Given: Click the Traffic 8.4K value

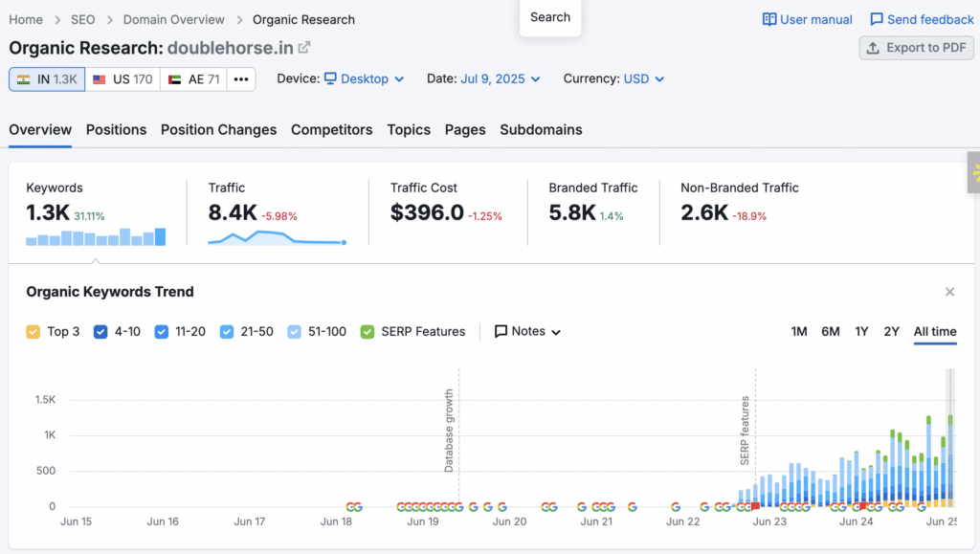Looking at the screenshot, I should (233, 213).
